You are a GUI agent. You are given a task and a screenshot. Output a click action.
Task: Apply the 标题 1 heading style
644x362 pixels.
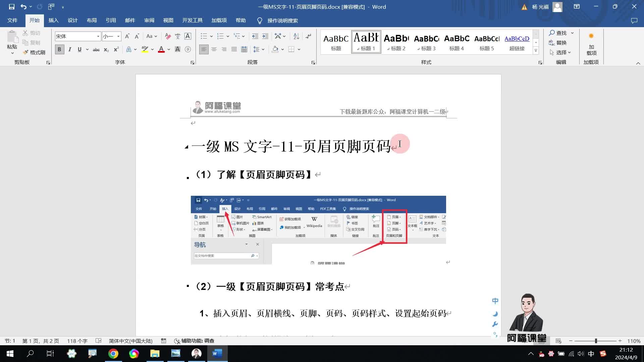(x=366, y=42)
